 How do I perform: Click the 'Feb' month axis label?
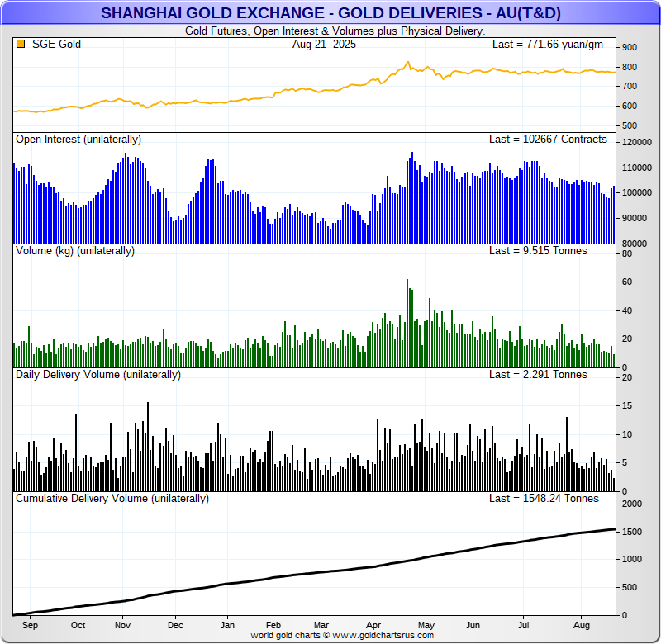click(x=273, y=625)
